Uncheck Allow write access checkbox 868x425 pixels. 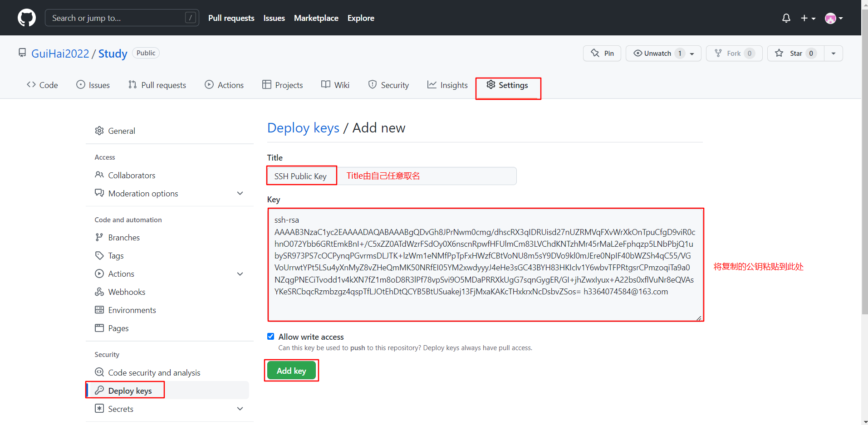(x=271, y=337)
